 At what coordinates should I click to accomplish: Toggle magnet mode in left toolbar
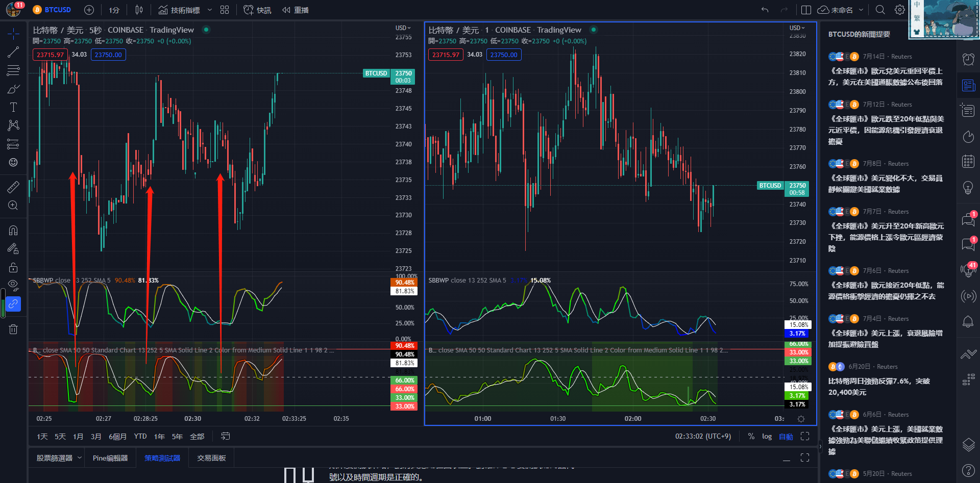(x=13, y=230)
